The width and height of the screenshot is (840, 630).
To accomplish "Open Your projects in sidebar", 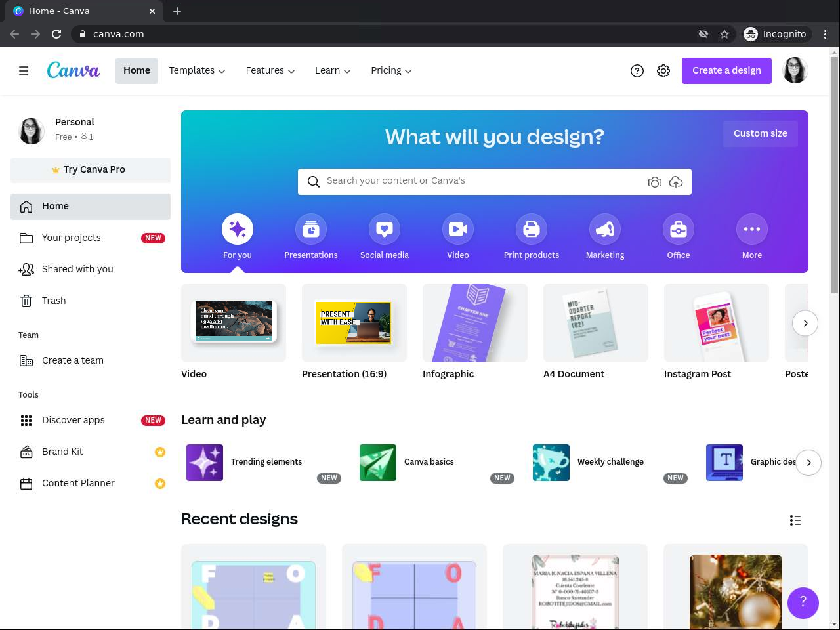I will (x=91, y=238).
